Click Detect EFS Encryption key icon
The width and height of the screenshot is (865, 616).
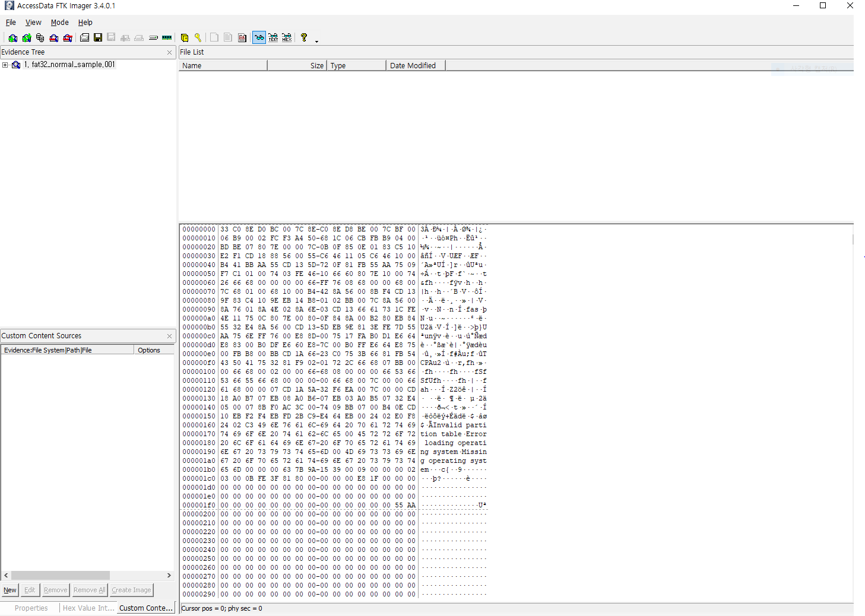[198, 37]
